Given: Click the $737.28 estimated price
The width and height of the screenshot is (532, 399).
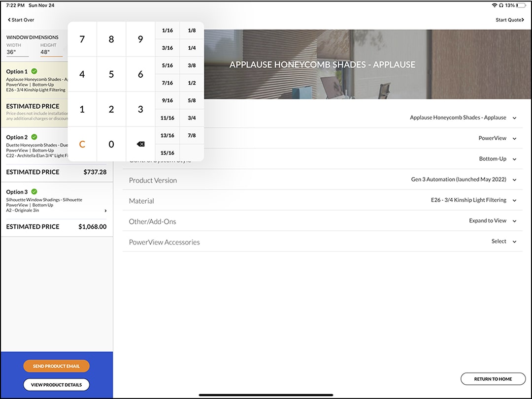Looking at the screenshot, I should click(x=95, y=172).
